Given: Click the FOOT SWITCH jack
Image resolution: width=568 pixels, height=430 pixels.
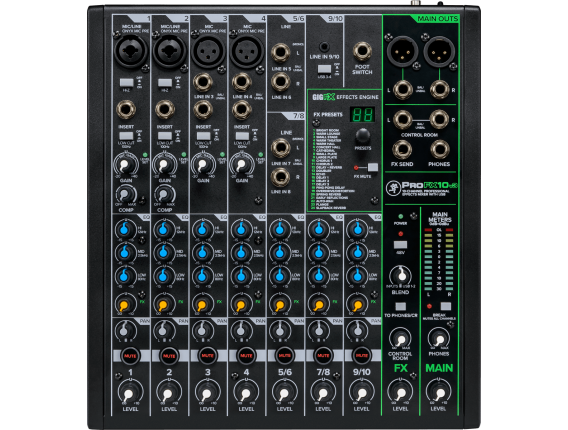Looking at the screenshot, I should point(362,51).
